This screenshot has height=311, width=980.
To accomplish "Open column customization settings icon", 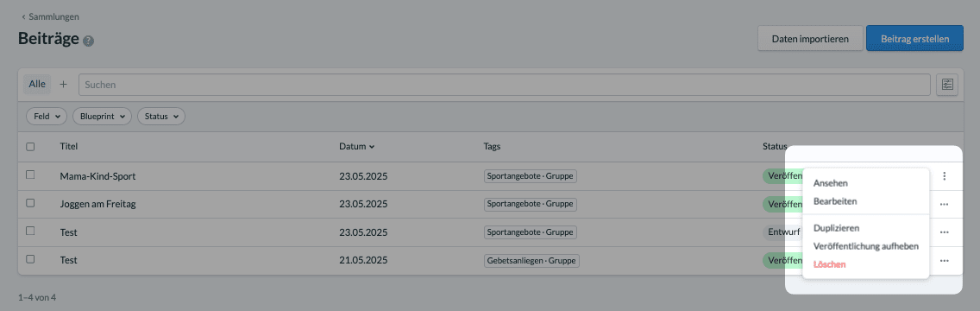I will 947,85.
